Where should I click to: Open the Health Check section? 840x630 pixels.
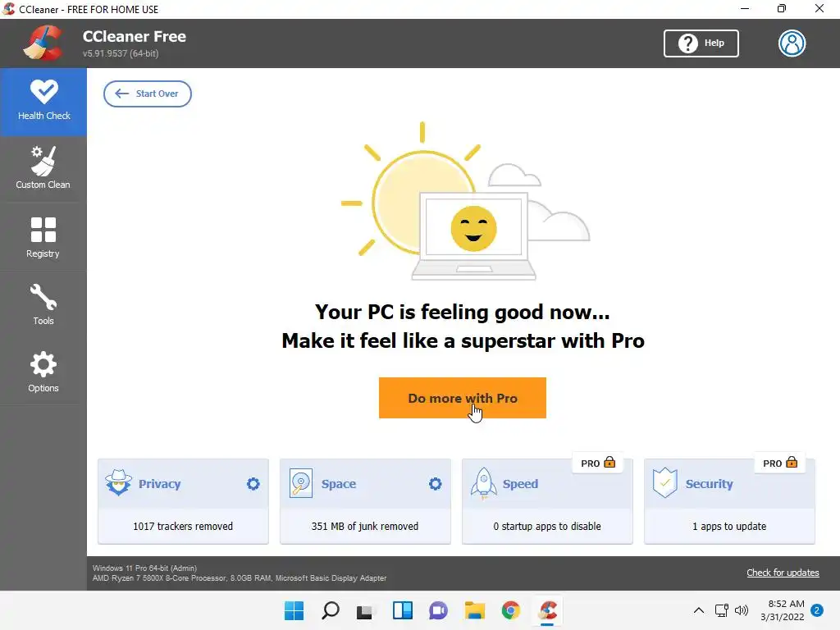pos(43,101)
